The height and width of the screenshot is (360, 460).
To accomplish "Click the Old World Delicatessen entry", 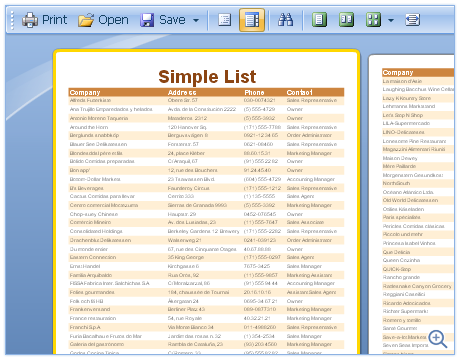I will tap(410, 200).
